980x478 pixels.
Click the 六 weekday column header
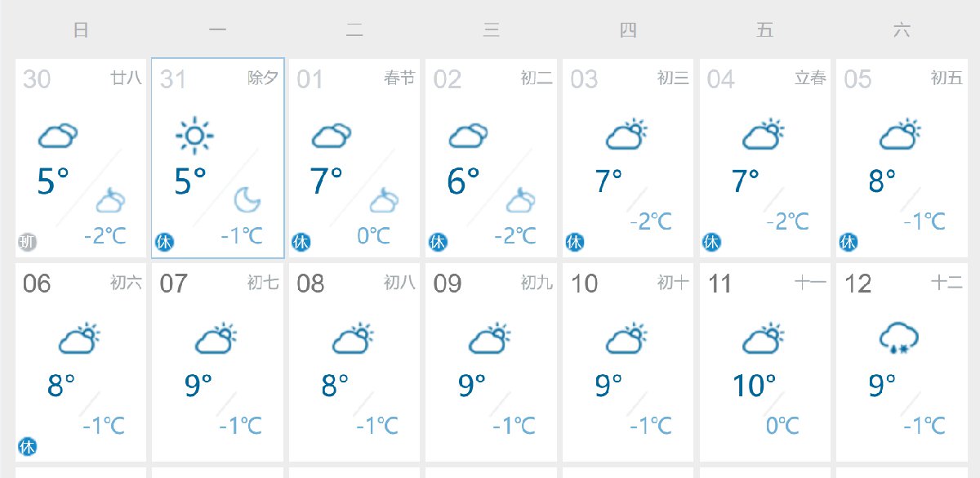pyautogui.click(x=902, y=31)
